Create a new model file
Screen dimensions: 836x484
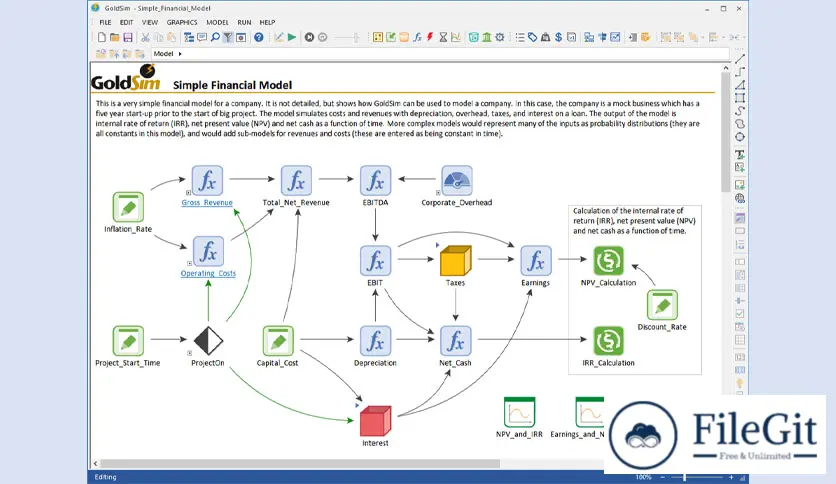tap(102, 37)
